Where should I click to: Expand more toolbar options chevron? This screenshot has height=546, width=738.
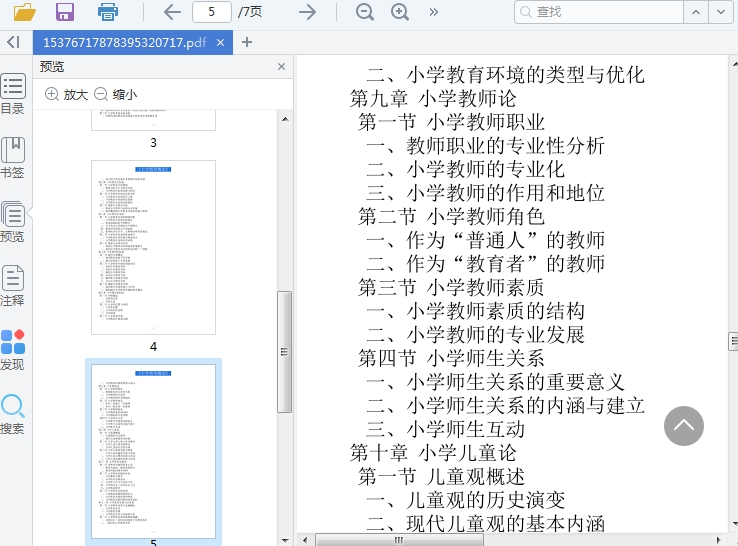point(433,12)
